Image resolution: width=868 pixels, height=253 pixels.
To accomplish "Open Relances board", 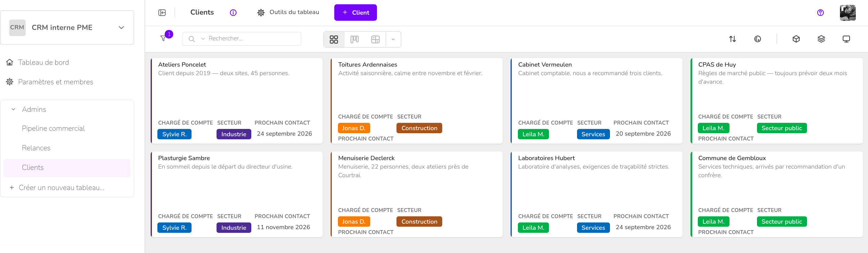I will click(x=36, y=148).
